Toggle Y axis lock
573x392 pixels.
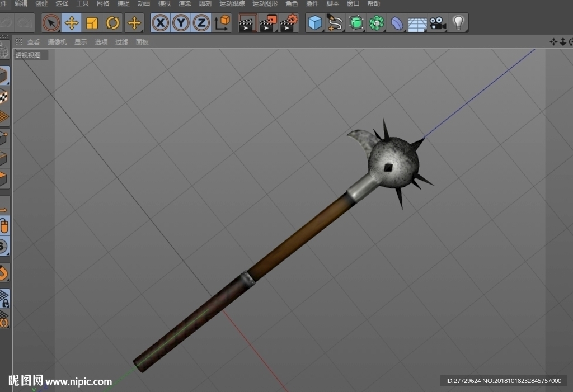pos(181,23)
